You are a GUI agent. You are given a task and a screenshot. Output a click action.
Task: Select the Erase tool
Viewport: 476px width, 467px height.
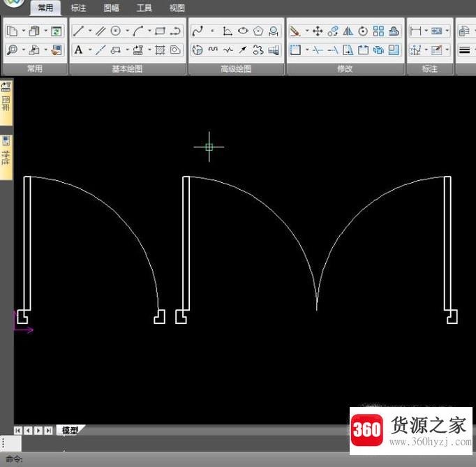tap(295, 31)
